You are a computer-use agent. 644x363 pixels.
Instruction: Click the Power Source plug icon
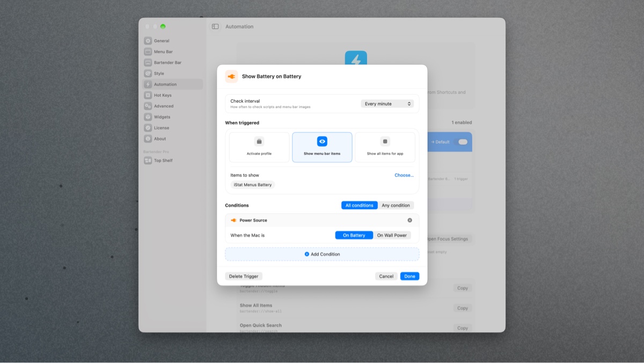233,220
